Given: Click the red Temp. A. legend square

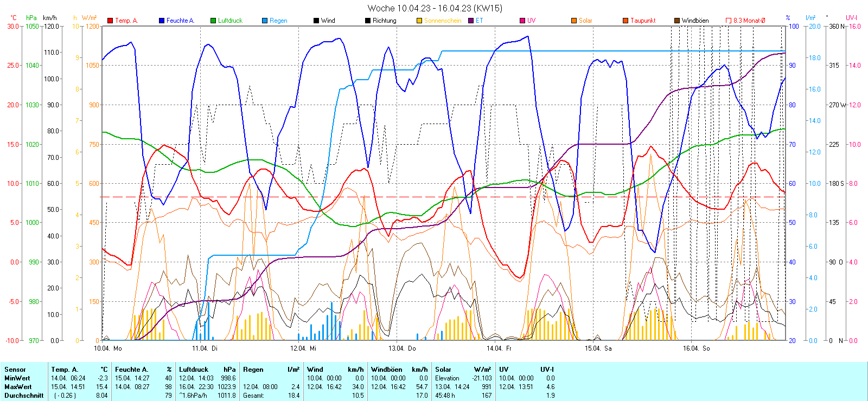Looking at the screenshot, I should click(110, 21).
